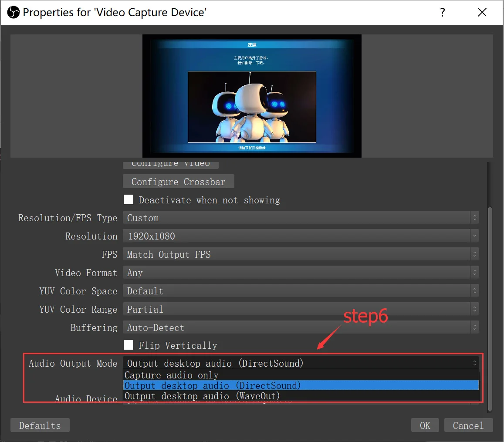Open the Resolution/FPS Type dropdown
Screen dimensions: 504x442
(301, 217)
